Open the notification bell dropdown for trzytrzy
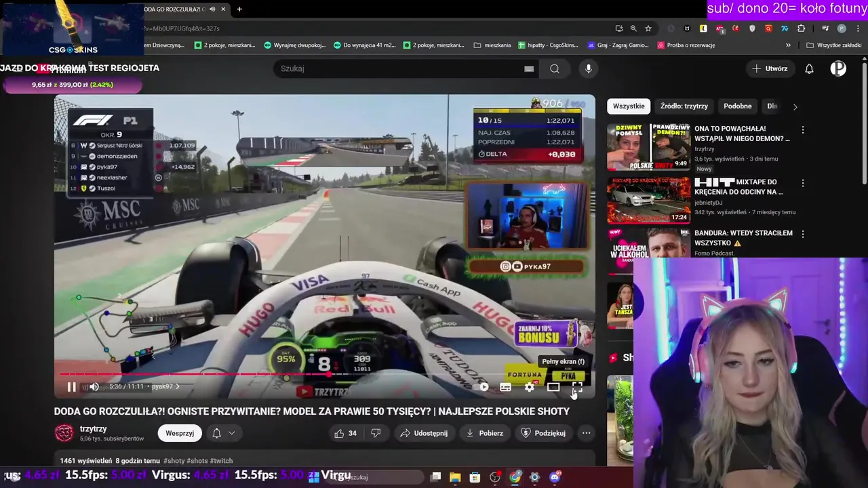 223,433
